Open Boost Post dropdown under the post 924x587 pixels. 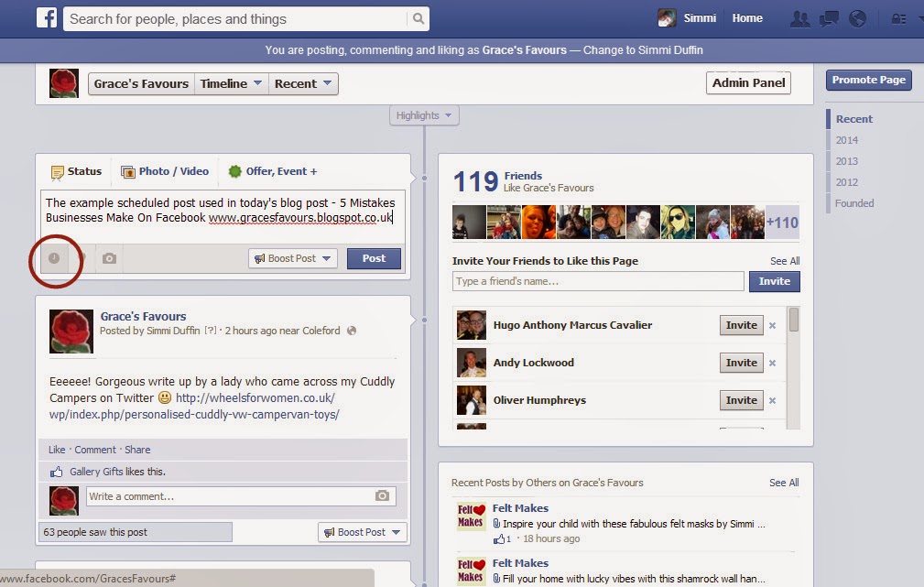(363, 532)
